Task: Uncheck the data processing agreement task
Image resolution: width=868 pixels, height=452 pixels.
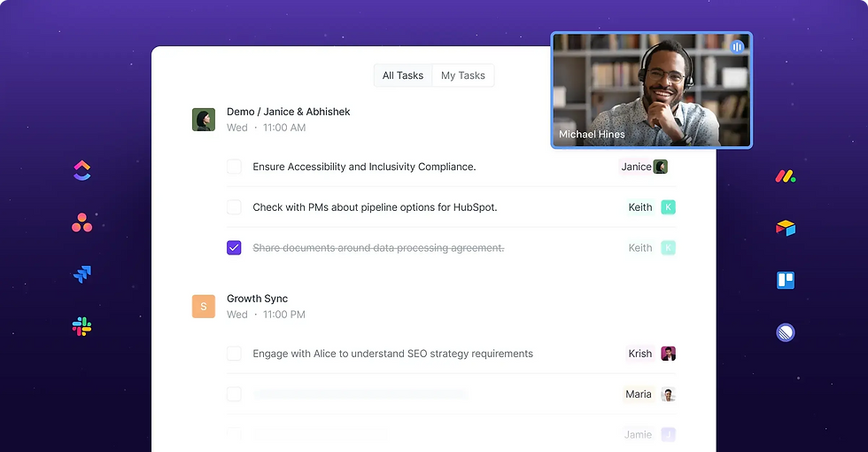Action: pos(234,247)
